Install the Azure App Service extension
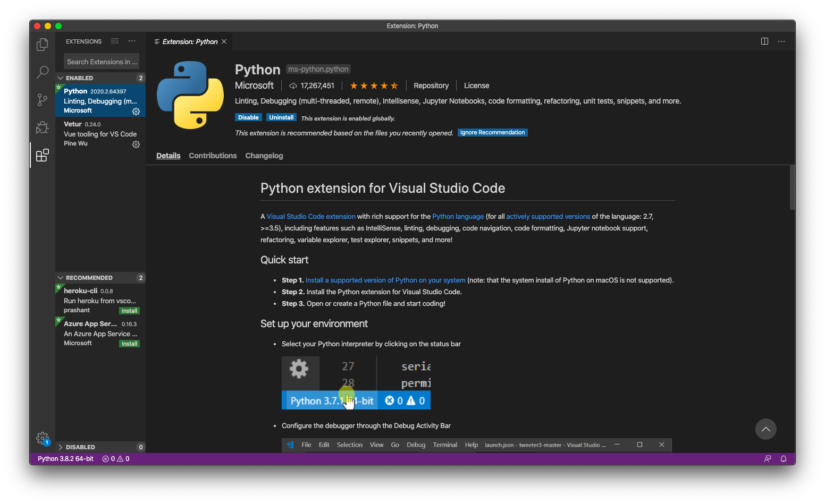 point(129,344)
